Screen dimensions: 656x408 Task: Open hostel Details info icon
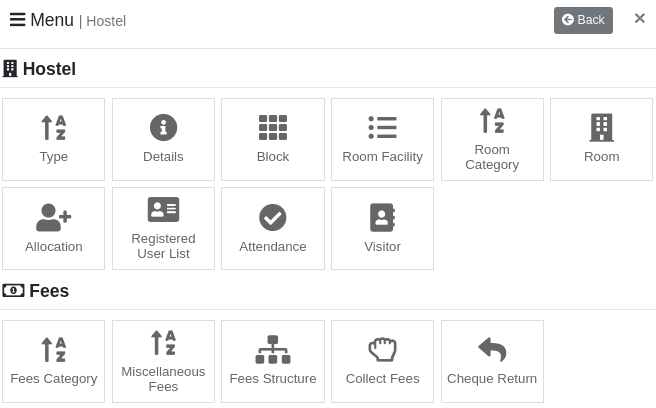pos(163,128)
